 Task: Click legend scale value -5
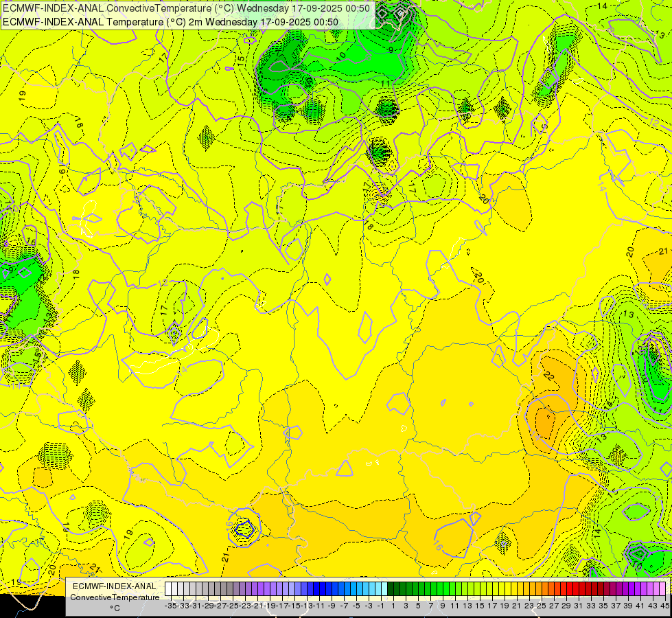click(356, 606)
